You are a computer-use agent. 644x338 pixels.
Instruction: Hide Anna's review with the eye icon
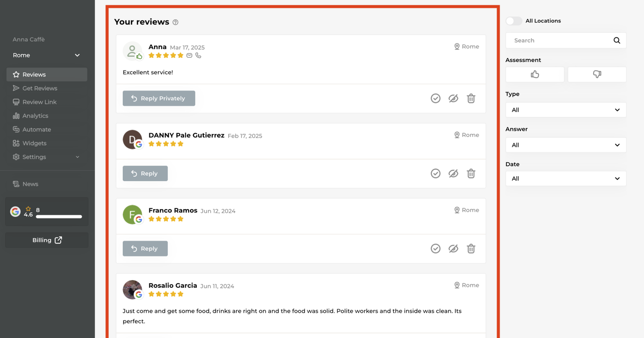click(x=453, y=98)
